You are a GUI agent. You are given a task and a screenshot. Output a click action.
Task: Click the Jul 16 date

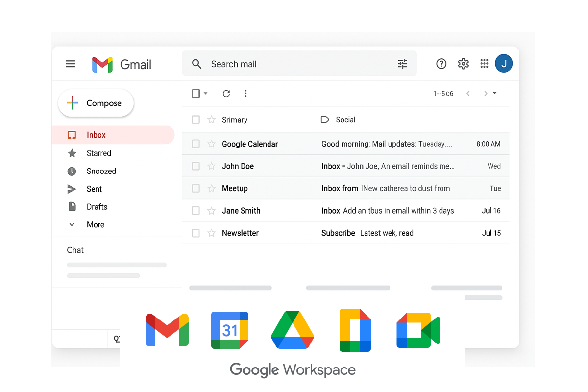491,211
